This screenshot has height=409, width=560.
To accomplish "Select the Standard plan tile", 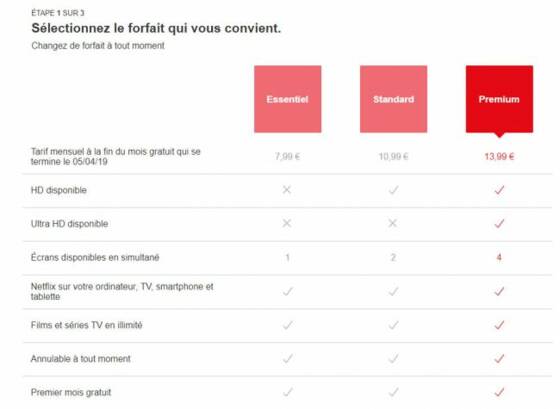I will (x=393, y=99).
